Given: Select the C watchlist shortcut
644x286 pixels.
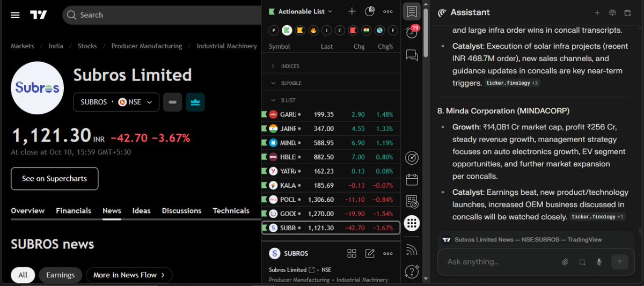Looking at the screenshot, I should [340, 30].
